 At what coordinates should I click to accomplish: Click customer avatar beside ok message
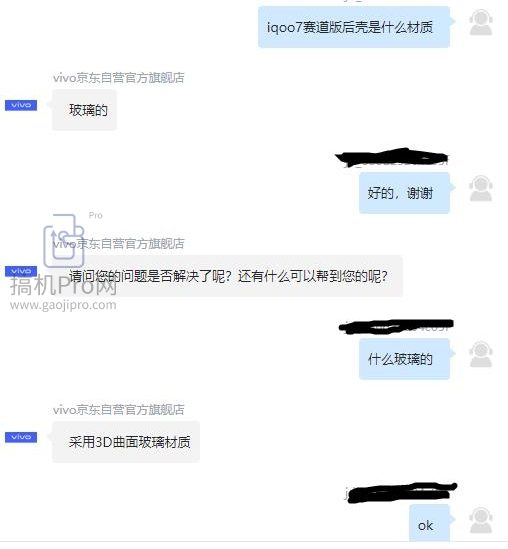click(x=481, y=520)
